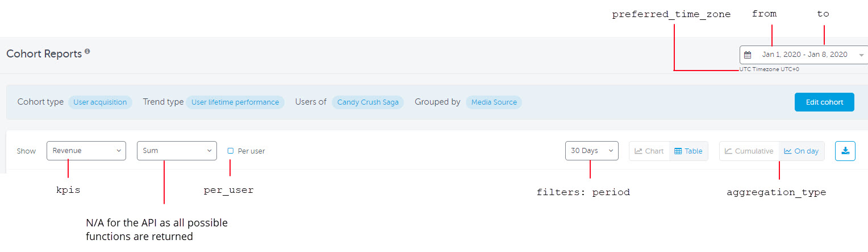Image resolution: width=868 pixels, height=252 pixels.
Task: Click the date range dropdown arrow
Action: (861, 55)
